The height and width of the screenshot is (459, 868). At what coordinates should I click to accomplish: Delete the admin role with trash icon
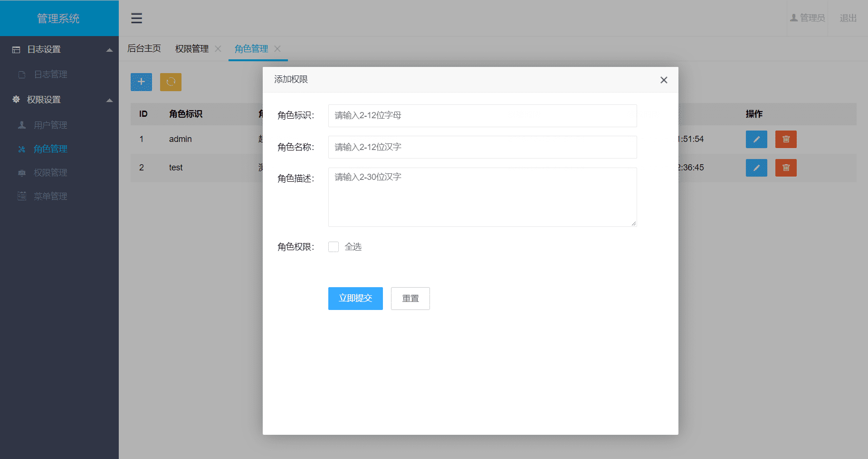(786, 140)
